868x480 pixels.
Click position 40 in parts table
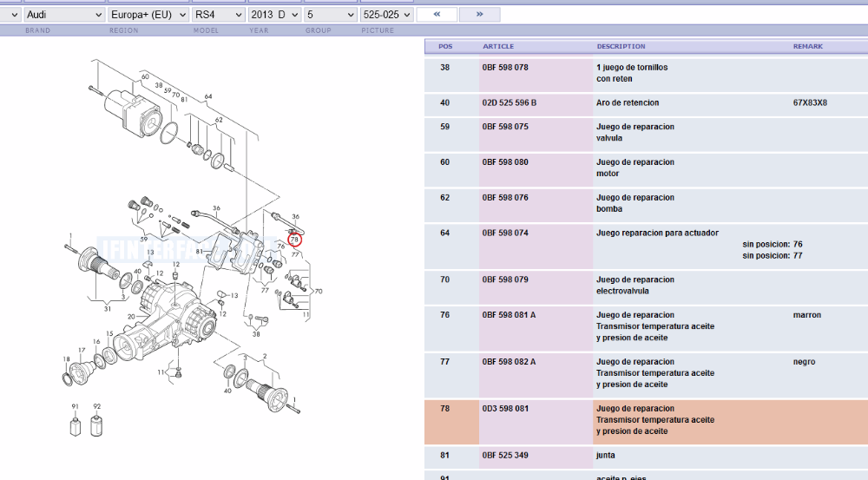click(445, 103)
